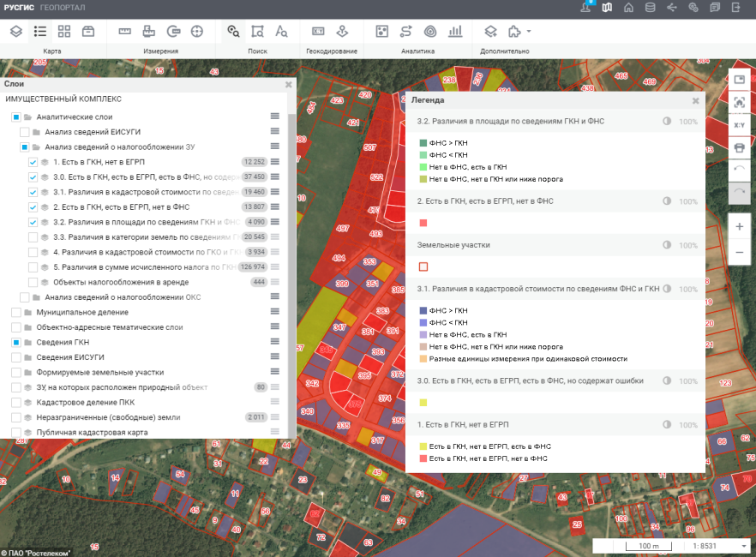The image size is (756, 557).
Task: Expand 'Анализ сведений о налогообложении ОКС' folder
Action: (36, 297)
